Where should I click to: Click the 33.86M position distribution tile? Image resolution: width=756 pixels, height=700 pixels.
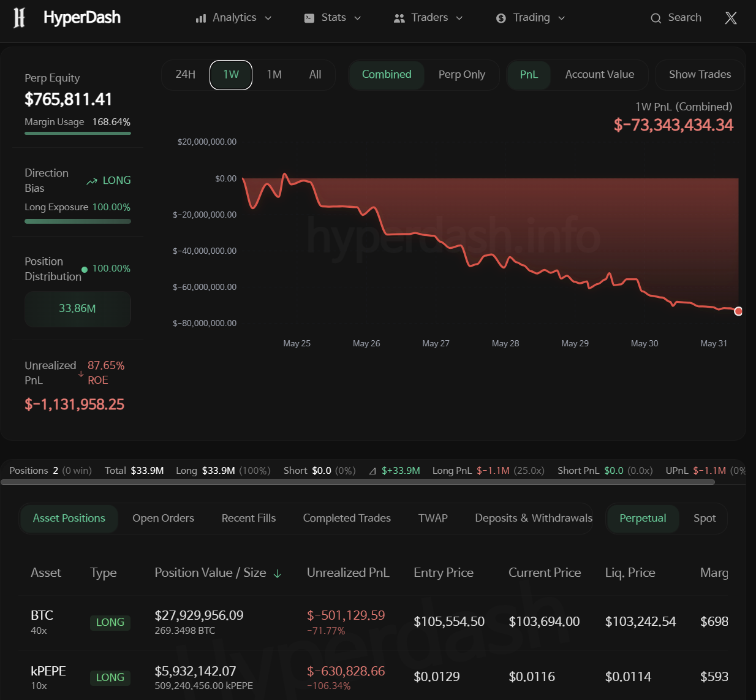[x=77, y=308]
